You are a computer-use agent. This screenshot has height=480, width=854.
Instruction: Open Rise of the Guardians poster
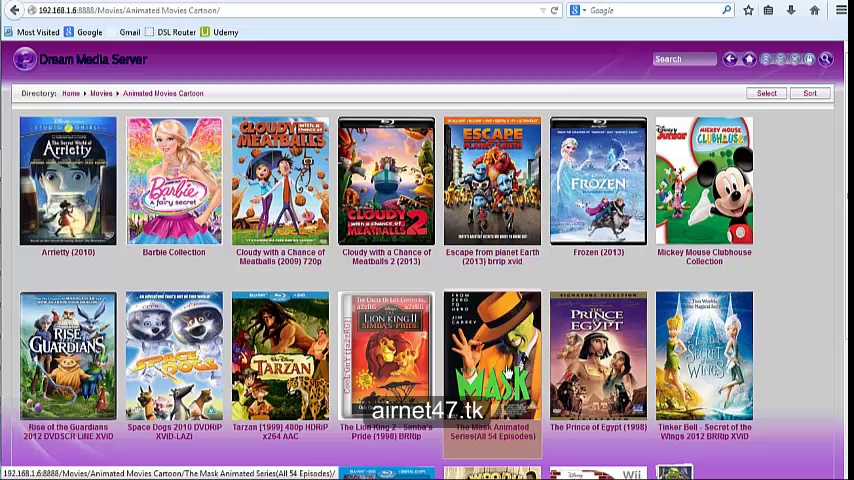point(68,355)
